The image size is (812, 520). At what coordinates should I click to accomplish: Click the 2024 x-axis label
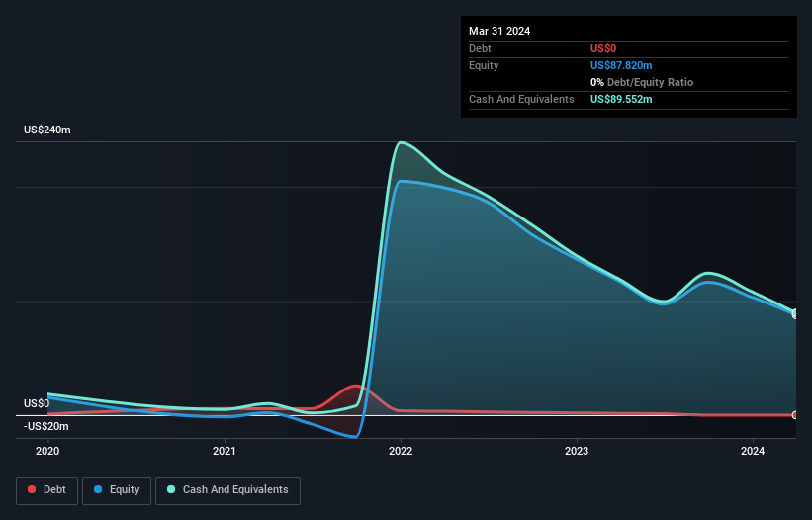(753, 451)
